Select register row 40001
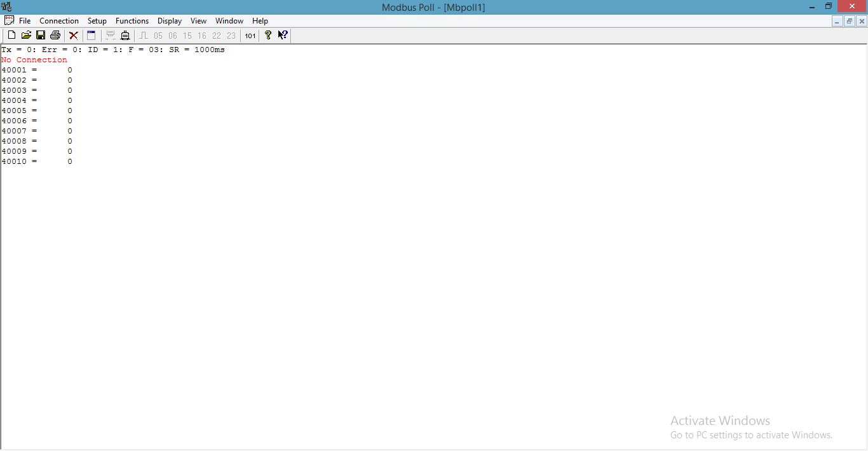The width and height of the screenshot is (868, 451). [x=37, y=70]
